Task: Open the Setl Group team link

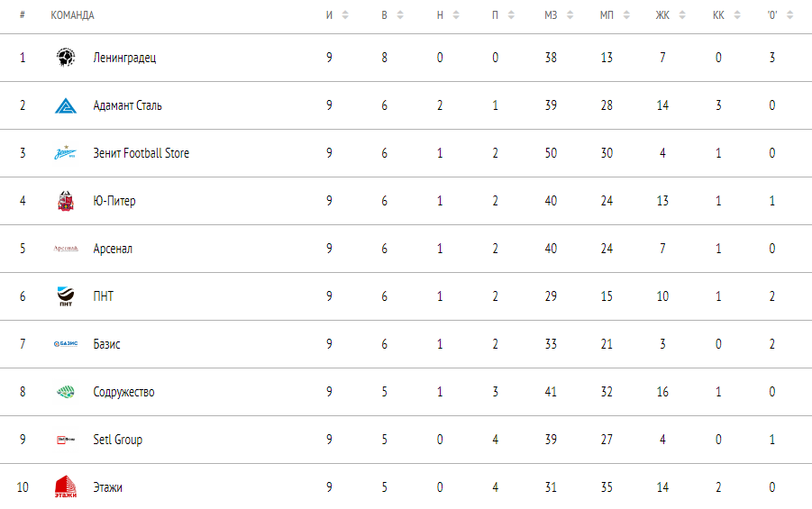Action: pos(117,440)
